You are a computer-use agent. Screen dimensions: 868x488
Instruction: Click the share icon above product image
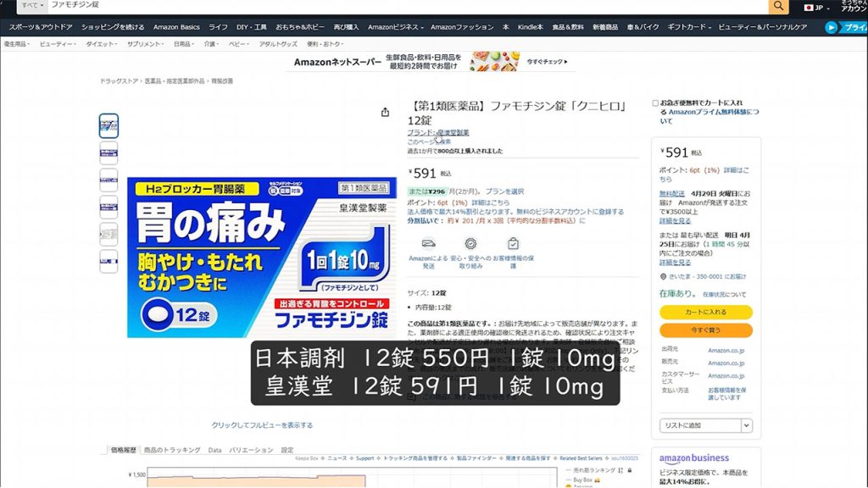click(x=385, y=112)
